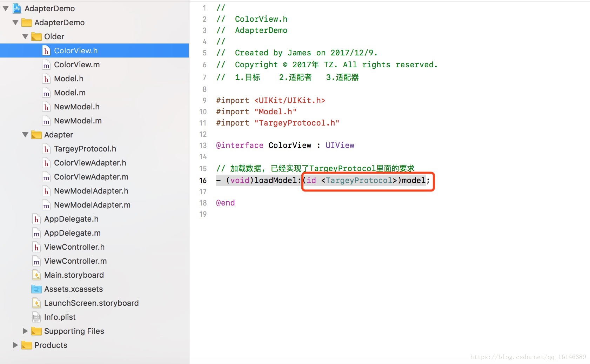
Task: Click the Main.storyboard file icon
Action: 36,275
